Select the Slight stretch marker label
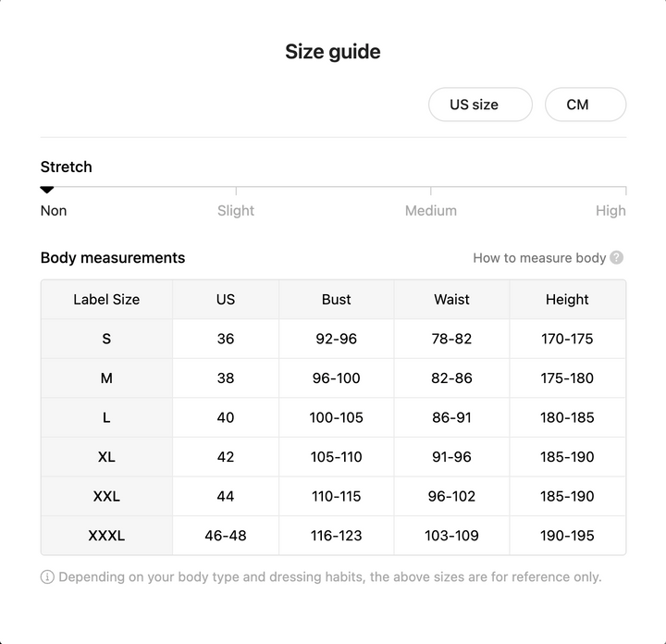The width and height of the screenshot is (666, 644). [x=236, y=211]
